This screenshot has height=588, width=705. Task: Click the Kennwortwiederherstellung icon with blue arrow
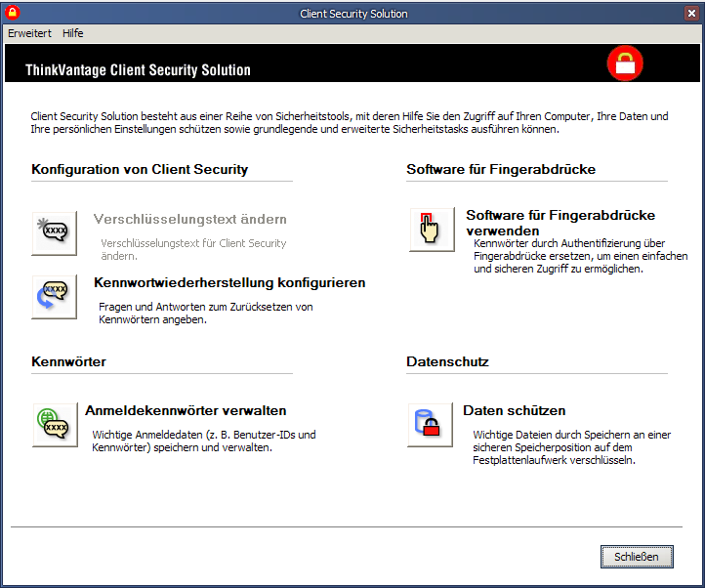point(55,297)
